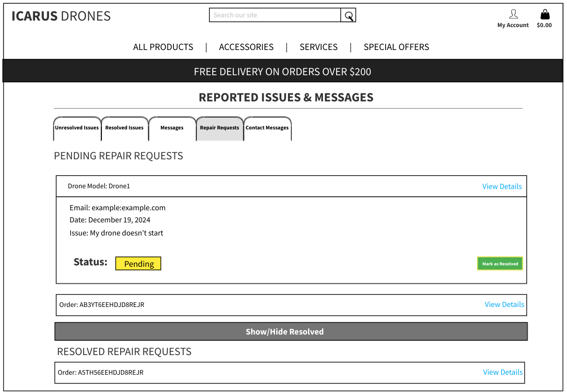This screenshot has height=392, width=567.
Task: Click the yellow Pending status badge
Action: coord(138,264)
